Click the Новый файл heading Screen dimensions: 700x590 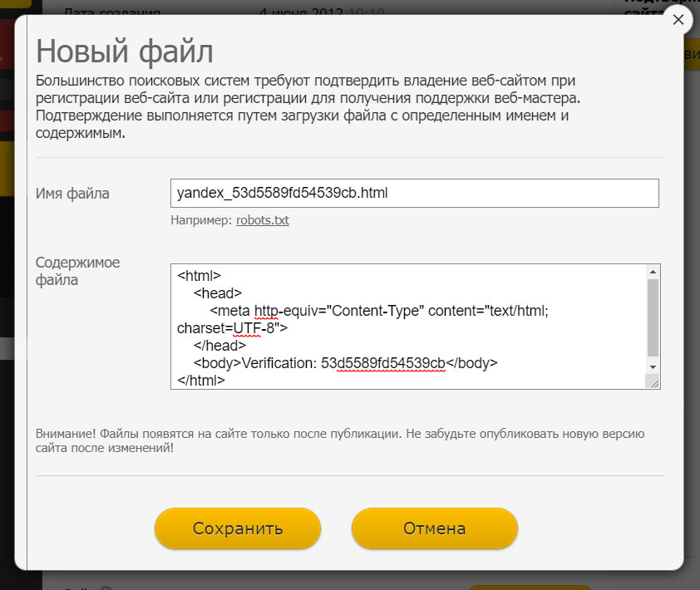click(x=125, y=51)
